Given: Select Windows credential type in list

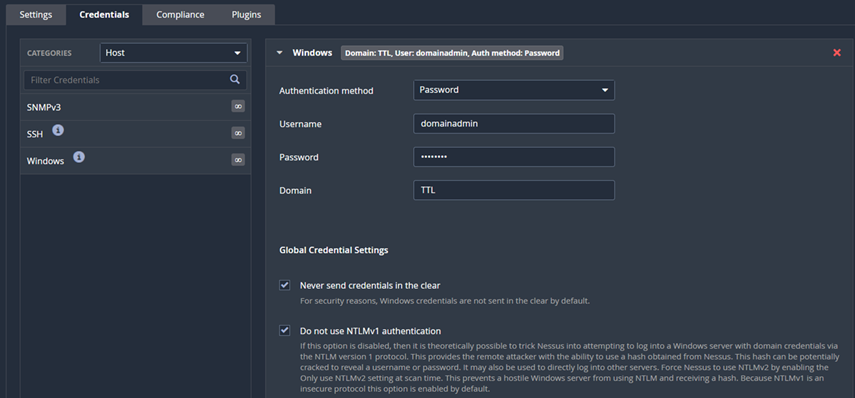Looking at the screenshot, I should tap(135, 161).
